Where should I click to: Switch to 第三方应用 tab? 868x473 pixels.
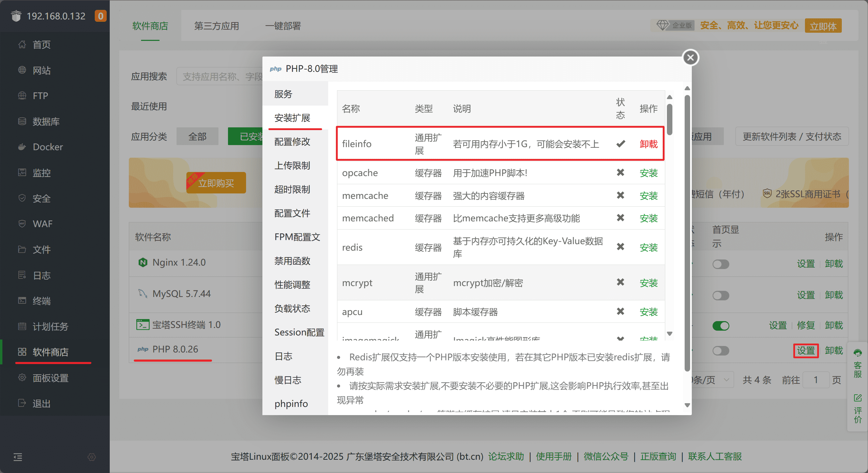coord(216,26)
